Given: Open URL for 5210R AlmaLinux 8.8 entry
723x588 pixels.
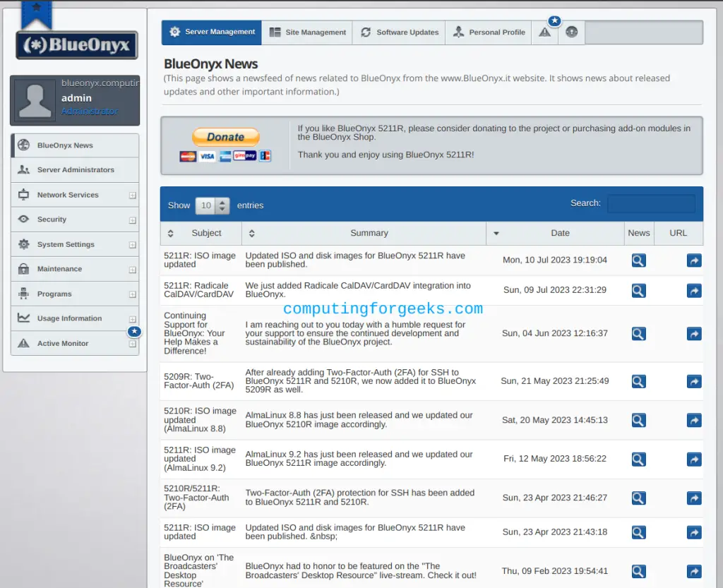Looking at the screenshot, I should point(694,420).
